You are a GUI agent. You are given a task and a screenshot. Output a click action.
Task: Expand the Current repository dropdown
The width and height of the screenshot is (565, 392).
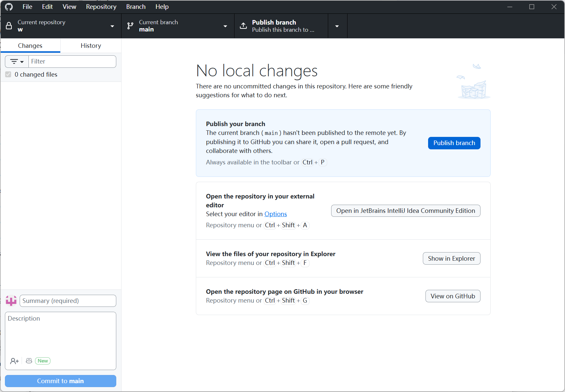(x=61, y=26)
